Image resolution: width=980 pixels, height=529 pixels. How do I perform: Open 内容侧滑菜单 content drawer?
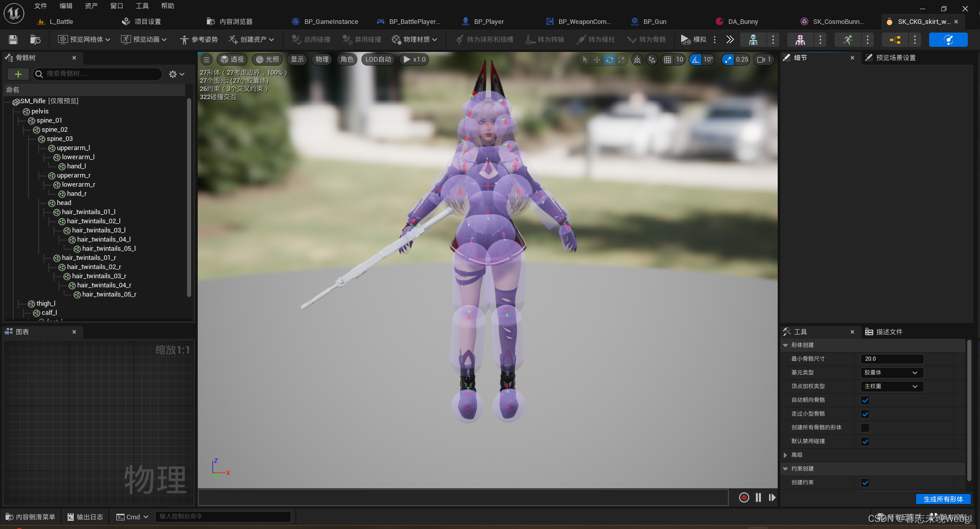(30, 517)
